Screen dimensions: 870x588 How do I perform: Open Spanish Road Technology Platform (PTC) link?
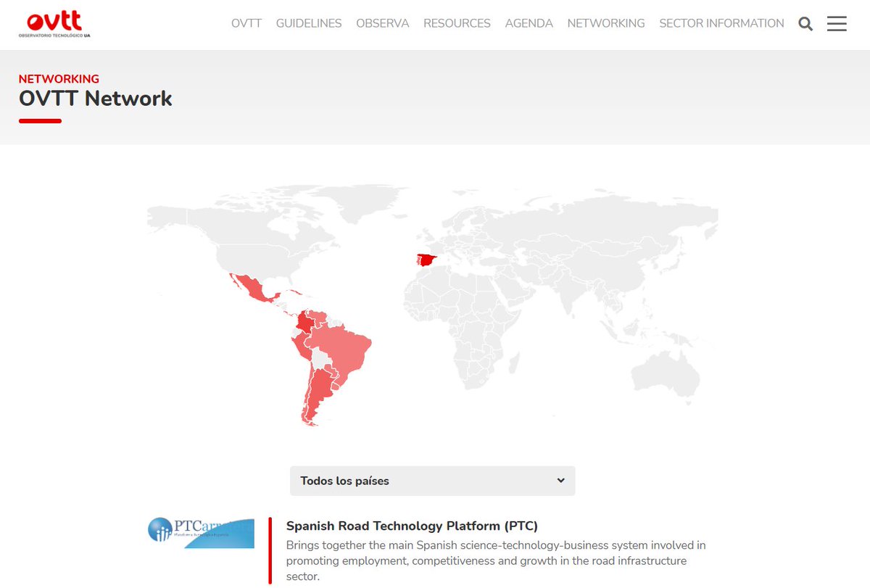pyautogui.click(x=412, y=526)
